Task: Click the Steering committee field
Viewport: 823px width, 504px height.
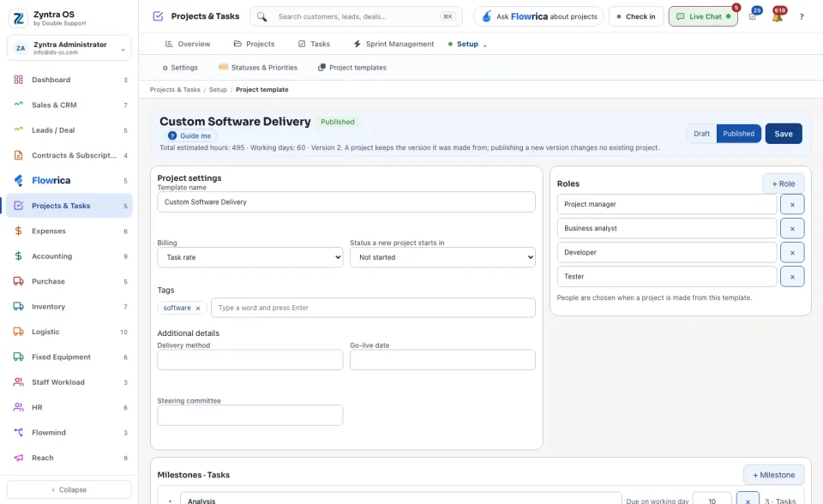Action: click(249, 415)
